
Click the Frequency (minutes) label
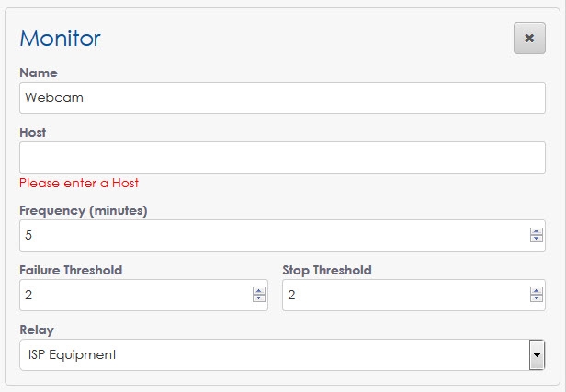pyautogui.click(x=84, y=210)
